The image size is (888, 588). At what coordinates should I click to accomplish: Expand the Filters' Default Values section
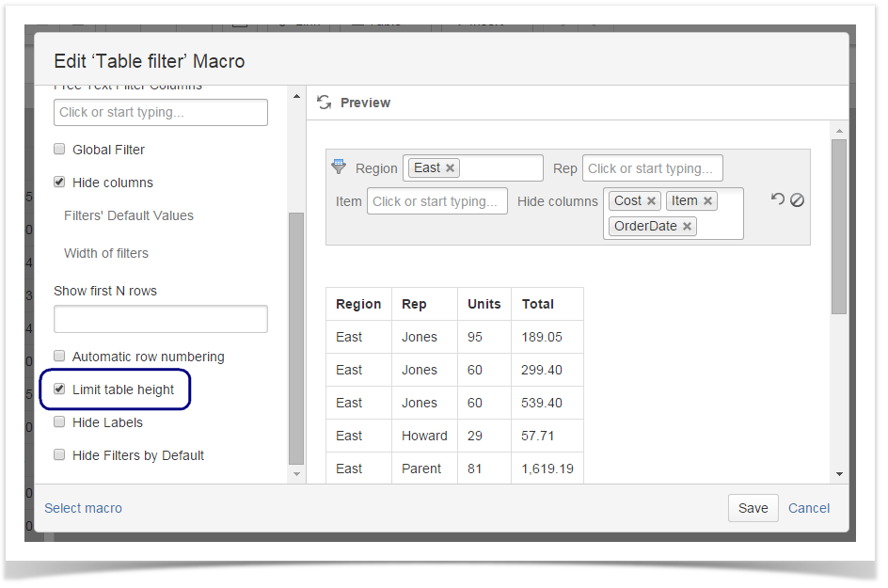click(x=129, y=215)
